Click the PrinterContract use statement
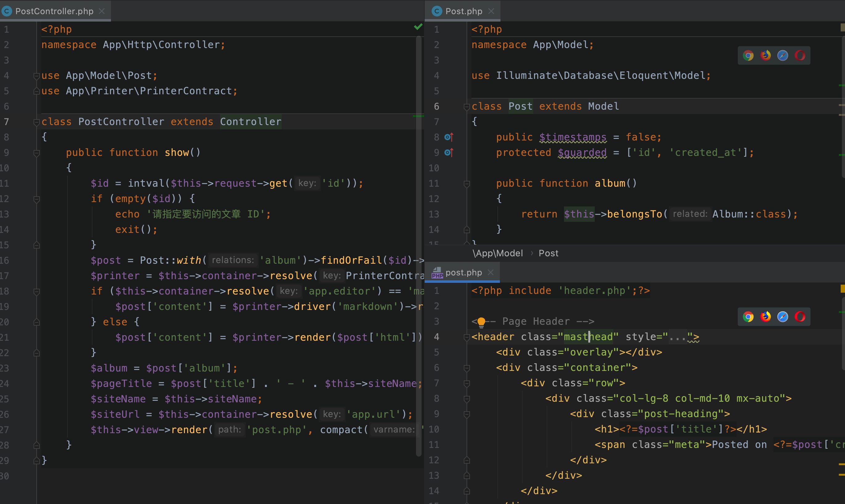 pos(139,91)
